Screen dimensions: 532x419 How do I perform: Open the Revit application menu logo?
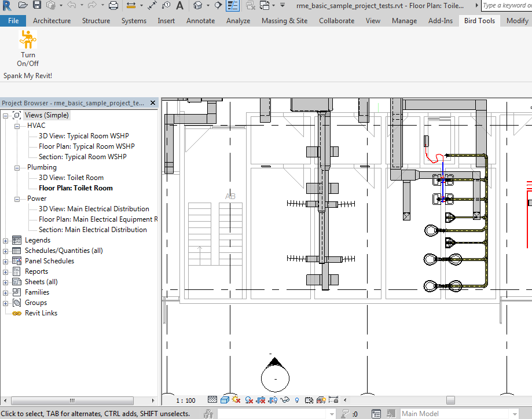(x=7, y=5)
